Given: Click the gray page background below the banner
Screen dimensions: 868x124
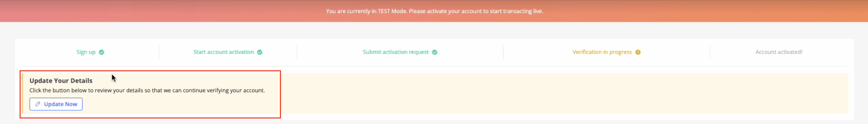Looking at the screenshot, I should pos(434,30).
